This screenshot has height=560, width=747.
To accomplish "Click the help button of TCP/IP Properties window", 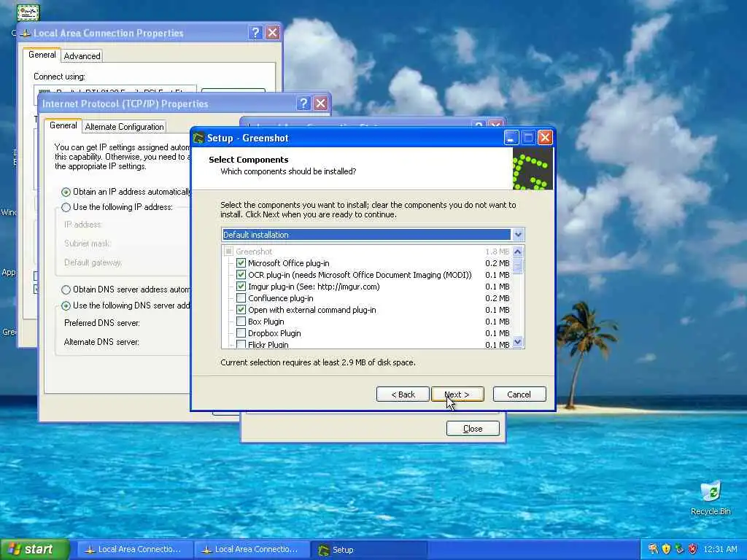I will click(303, 104).
